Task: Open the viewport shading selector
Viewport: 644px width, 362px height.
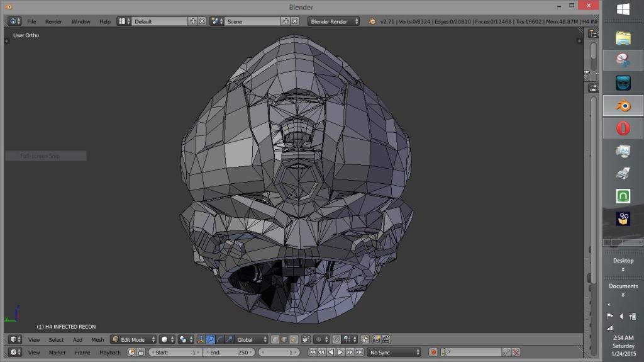Action: pyautogui.click(x=167, y=339)
